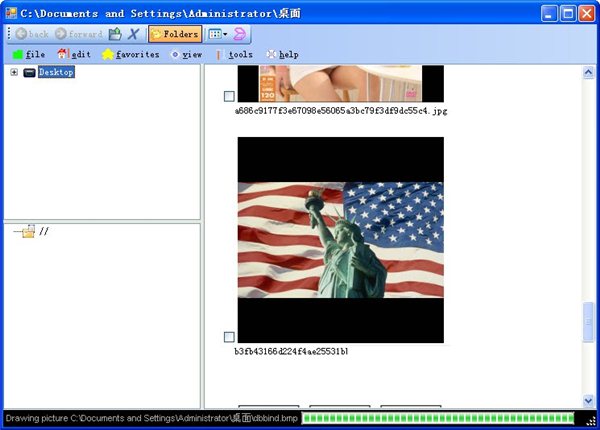This screenshot has height=430, width=600.
Task: Open the help menu
Action: click(x=282, y=54)
